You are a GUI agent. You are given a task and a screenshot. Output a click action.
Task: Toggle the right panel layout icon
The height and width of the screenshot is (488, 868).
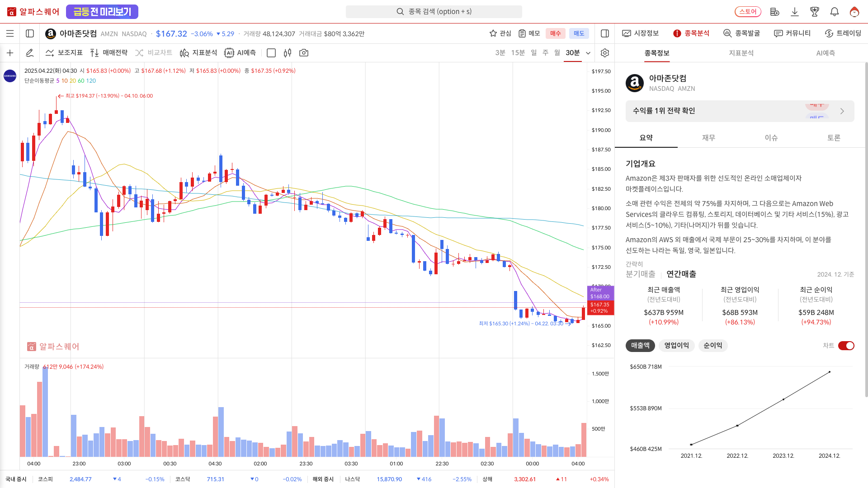(605, 33)
